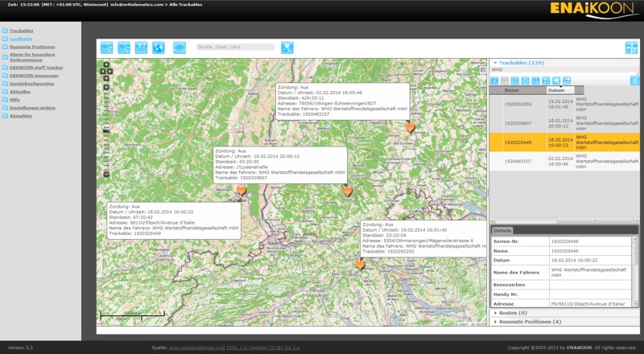Open Alarm für besondere Vorkommnisse

(32, 57)
